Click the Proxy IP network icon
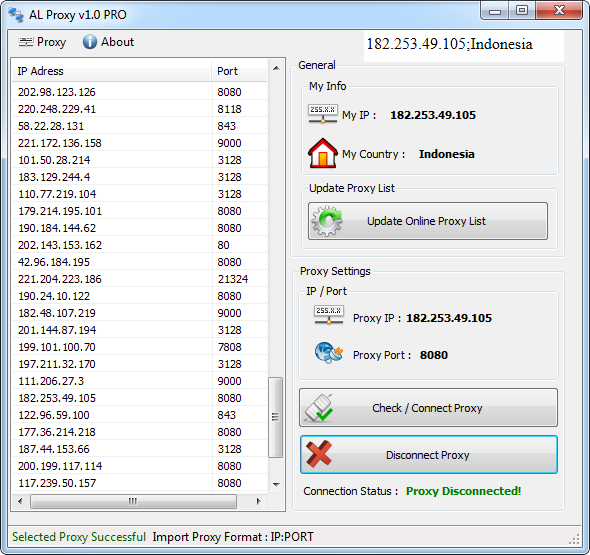Screen dimensions: 590x555 pyautogui.click(x=328, y=315)
